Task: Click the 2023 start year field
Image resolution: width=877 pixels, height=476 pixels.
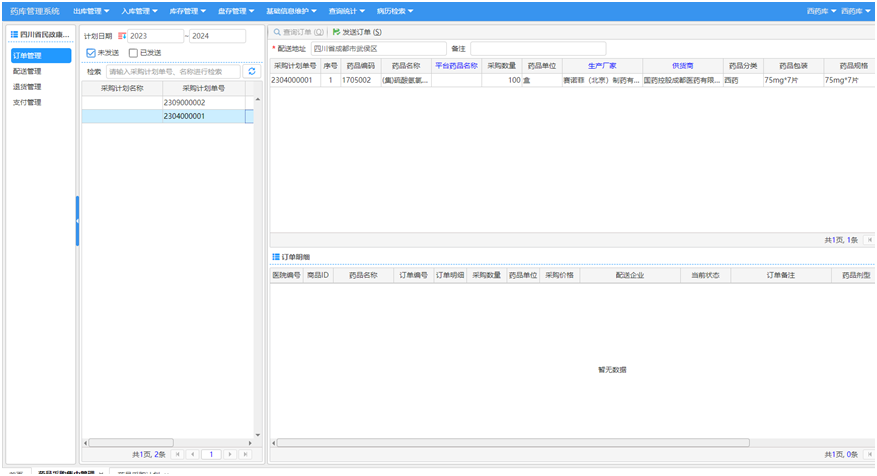Action: click(155, 36)
